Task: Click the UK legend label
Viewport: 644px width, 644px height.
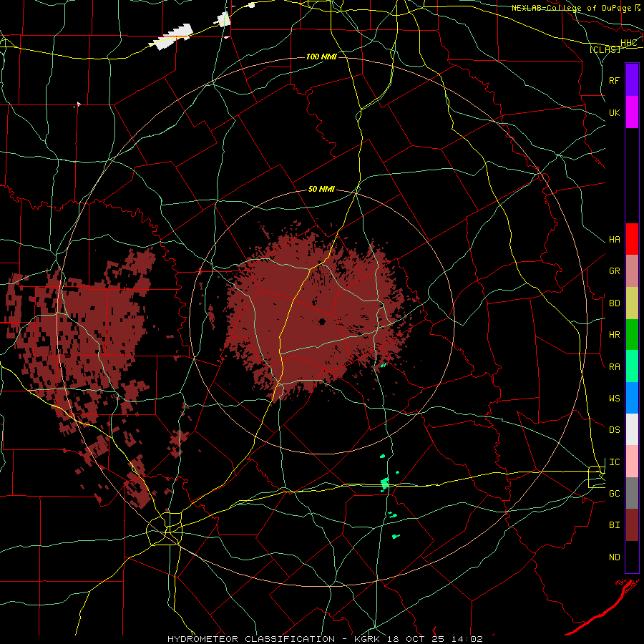Action: pos(614,112)
